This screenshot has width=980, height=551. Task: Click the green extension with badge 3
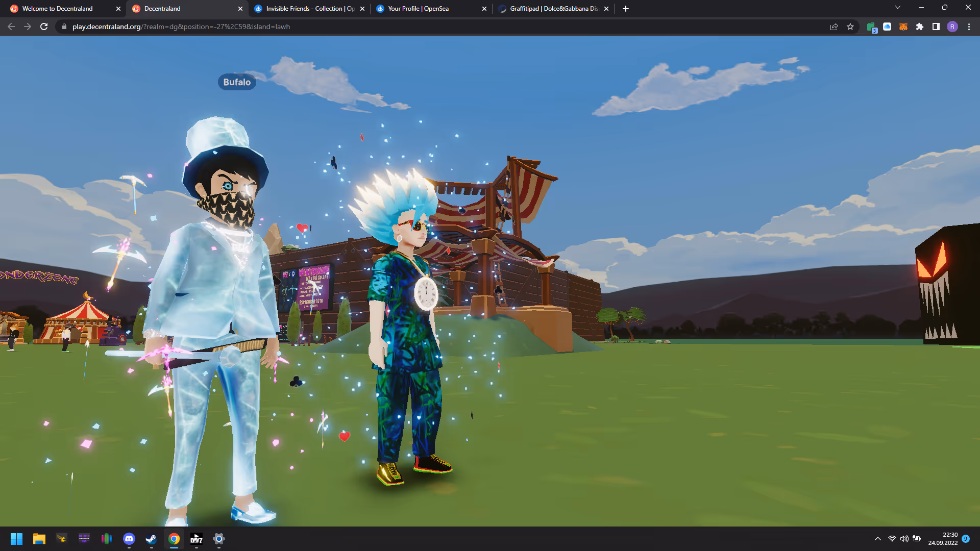(x=871, y=27)
